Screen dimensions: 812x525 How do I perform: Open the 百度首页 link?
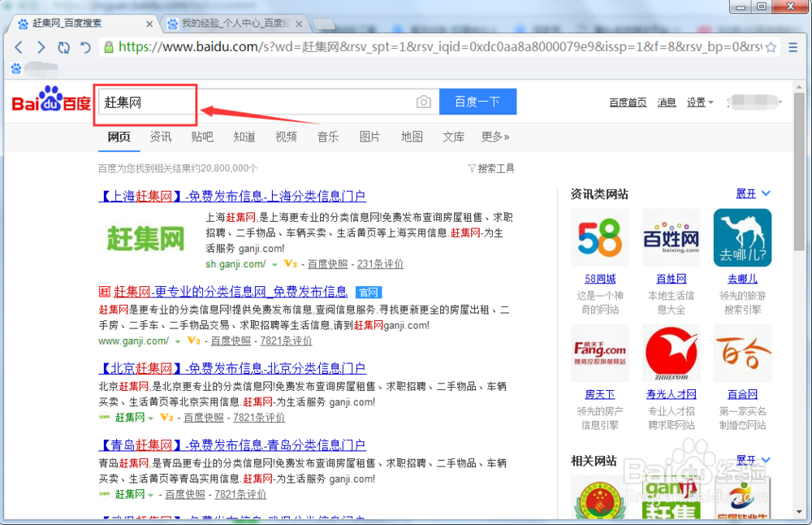[628, 102]
